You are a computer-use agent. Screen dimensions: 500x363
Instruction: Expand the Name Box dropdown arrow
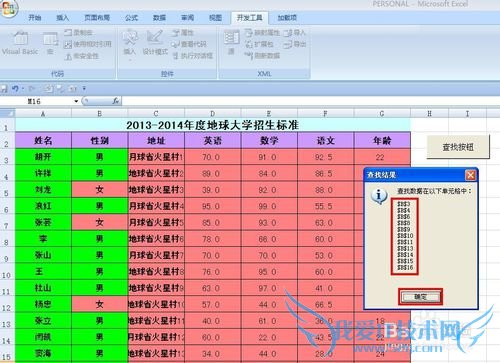tap(76, 101)
